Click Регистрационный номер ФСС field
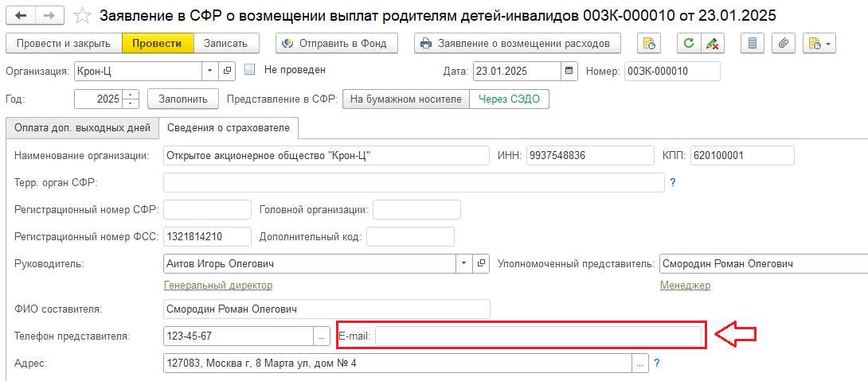Viewport: 868px width, 381px height. click(208, 237)
